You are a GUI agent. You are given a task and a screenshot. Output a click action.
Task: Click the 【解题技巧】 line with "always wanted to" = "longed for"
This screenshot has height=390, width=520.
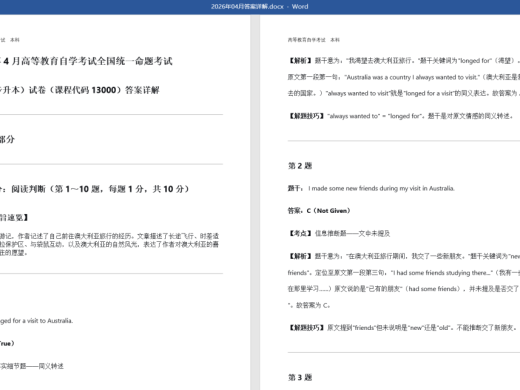[x=401, y=116]
